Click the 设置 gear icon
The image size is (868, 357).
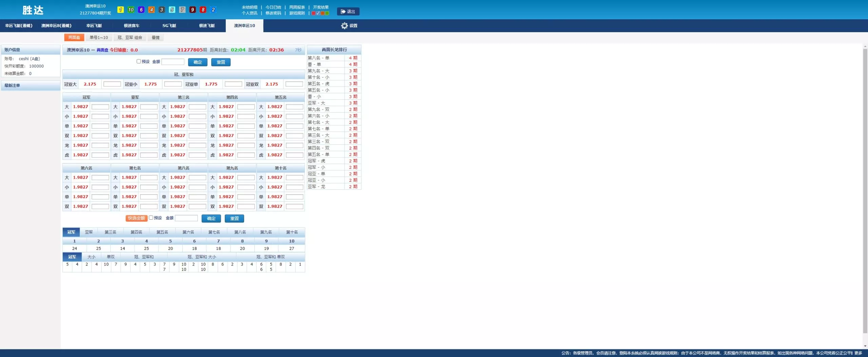point(344,26)
